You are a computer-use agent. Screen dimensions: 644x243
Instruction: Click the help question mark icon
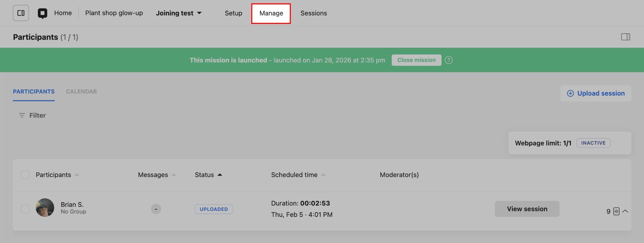(449, 60)
